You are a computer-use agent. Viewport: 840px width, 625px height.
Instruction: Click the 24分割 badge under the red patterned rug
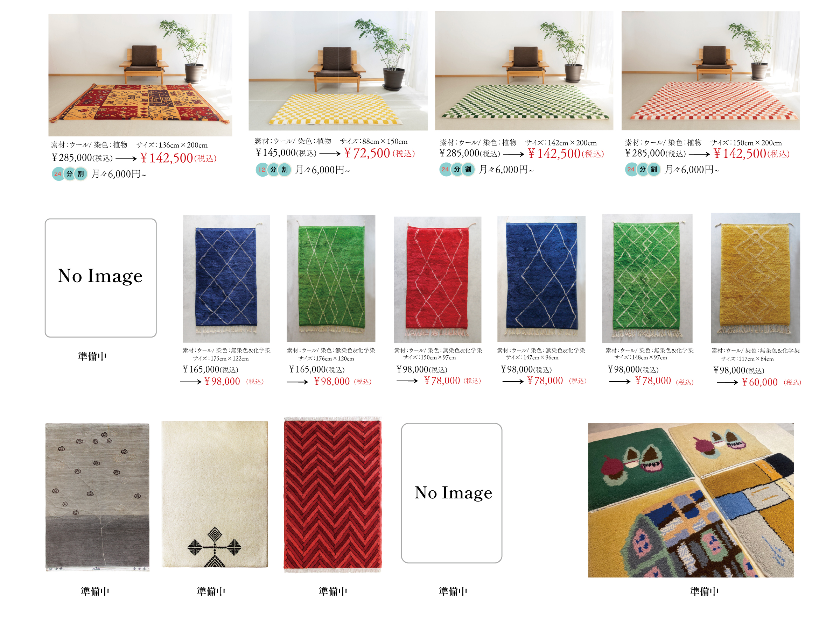[69, 174]
